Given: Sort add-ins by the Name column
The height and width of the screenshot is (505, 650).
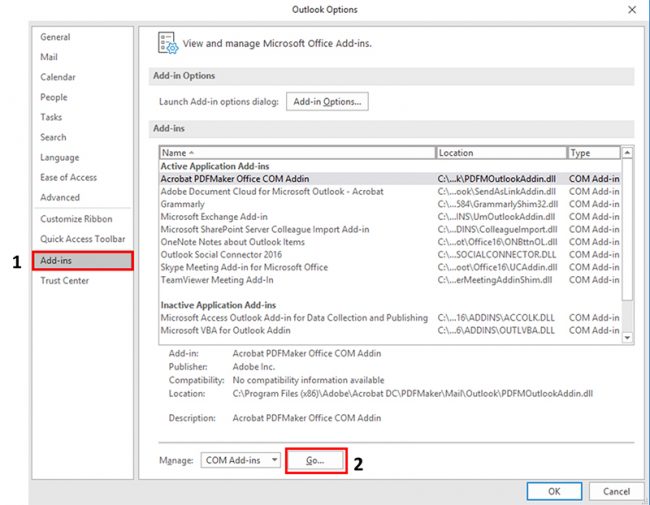Looking at the screenshot, I should click(x=297, y=153).
